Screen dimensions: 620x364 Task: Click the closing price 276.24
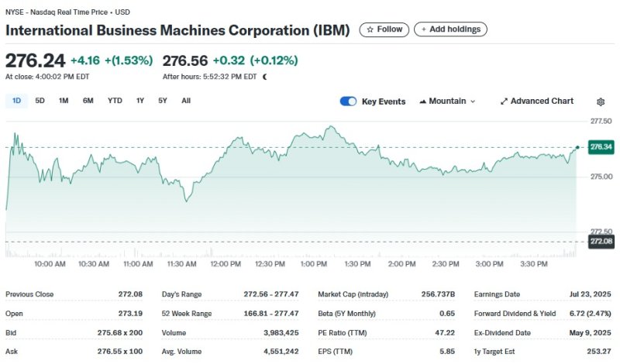coord(35,61)
